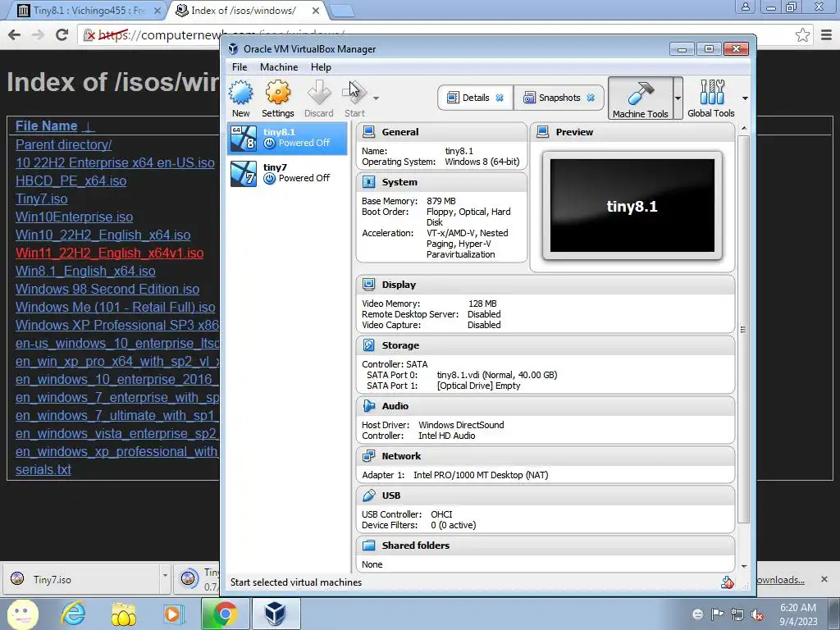Open File Explorer folder on taskbar
Image resolution: width=840 pixels, height=630 pixels.
click(124, 614)
